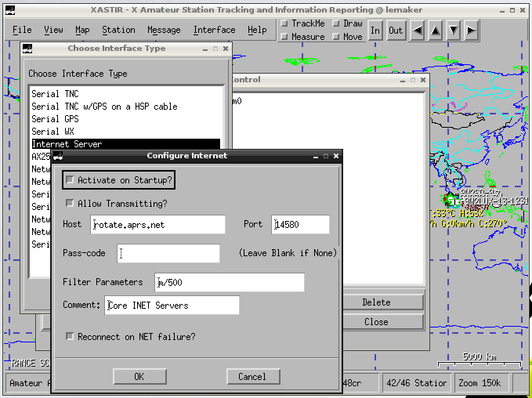Pan the map left with arrow icon

point(418,31)
